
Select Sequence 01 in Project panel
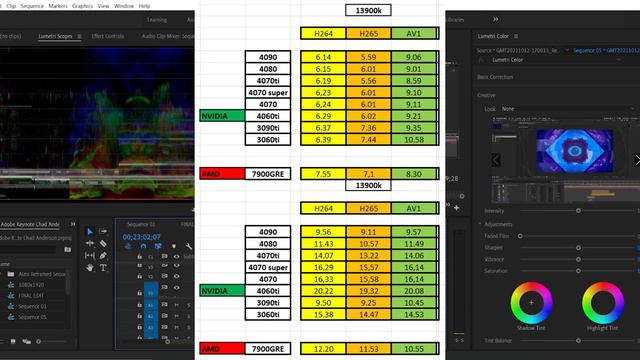pyautogui.click(x=32, y=306)
